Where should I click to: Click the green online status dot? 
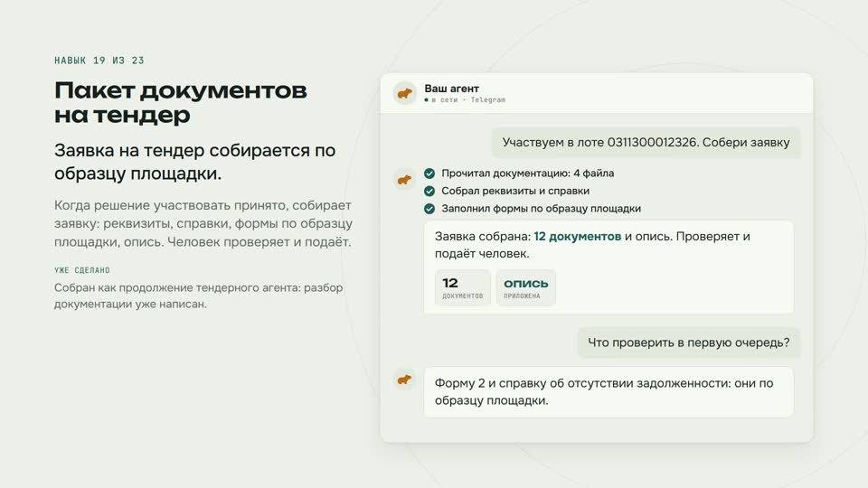pos(426,100)
